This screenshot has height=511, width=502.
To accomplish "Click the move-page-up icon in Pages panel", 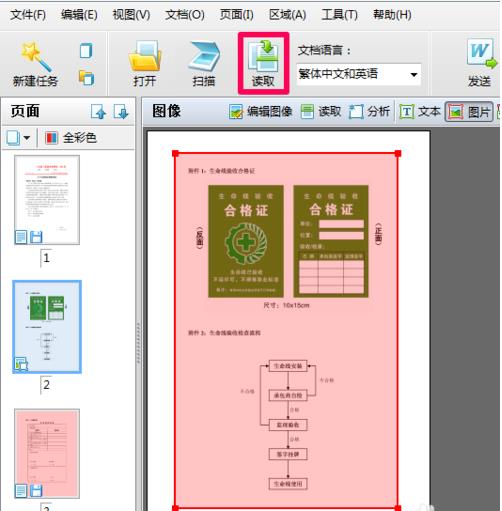I will 99,111.
